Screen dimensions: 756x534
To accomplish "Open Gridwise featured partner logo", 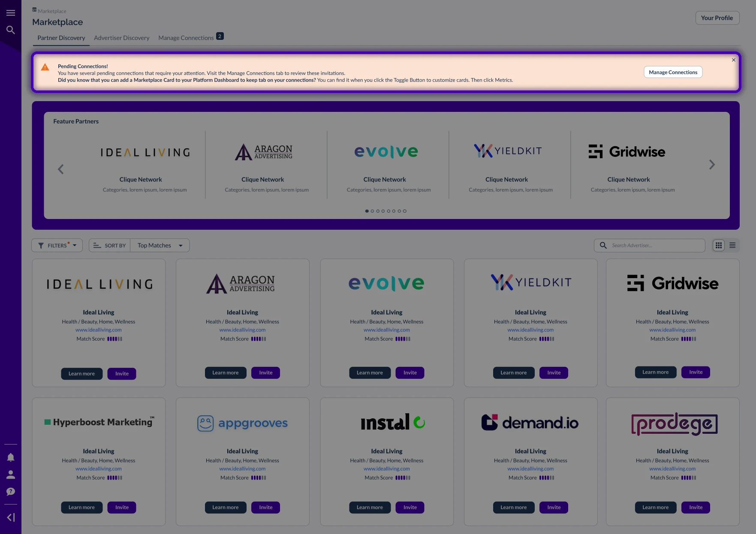I will (626, 151).
